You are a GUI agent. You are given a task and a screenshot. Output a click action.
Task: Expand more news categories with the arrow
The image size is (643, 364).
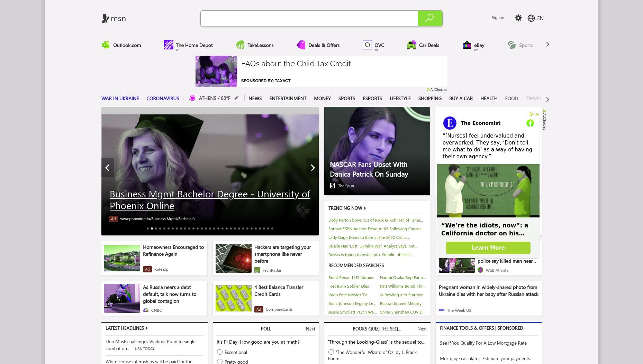click(547, 100)
